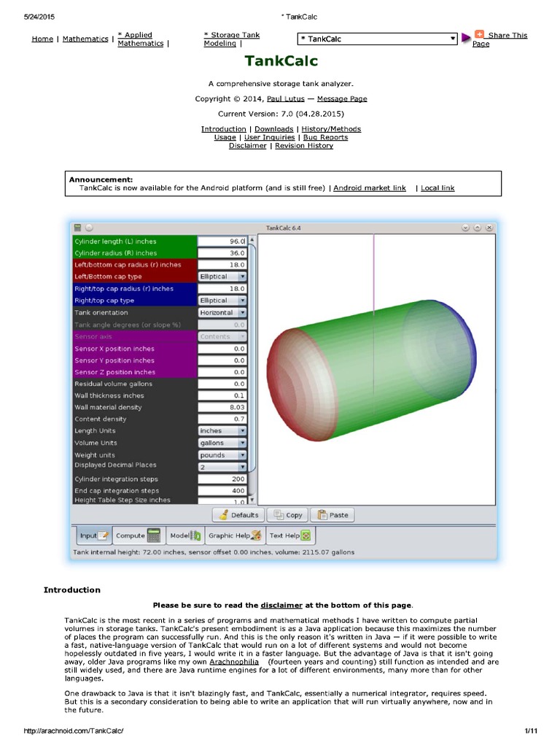The width and height of the screenshot is (560, 747).
Task: Click the Copy button
Action: tap(287, 515)
